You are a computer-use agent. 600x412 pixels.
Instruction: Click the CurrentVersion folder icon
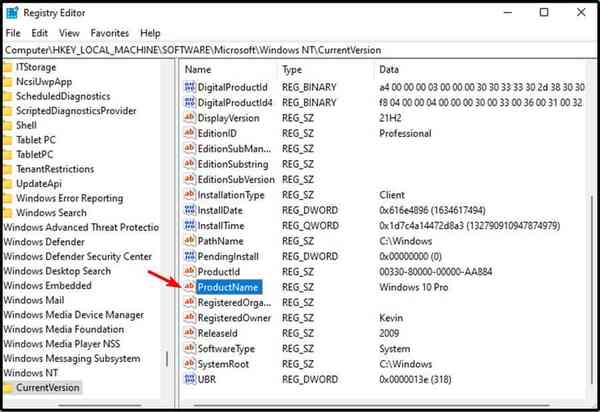[x=8, y=388]
